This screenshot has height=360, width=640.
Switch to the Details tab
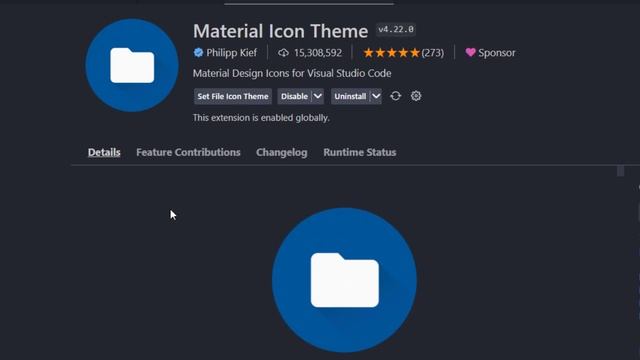coord(104,152)
